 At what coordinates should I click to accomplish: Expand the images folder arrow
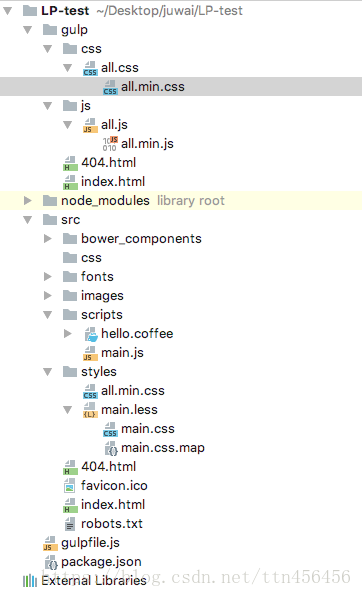tap(48, 296)
